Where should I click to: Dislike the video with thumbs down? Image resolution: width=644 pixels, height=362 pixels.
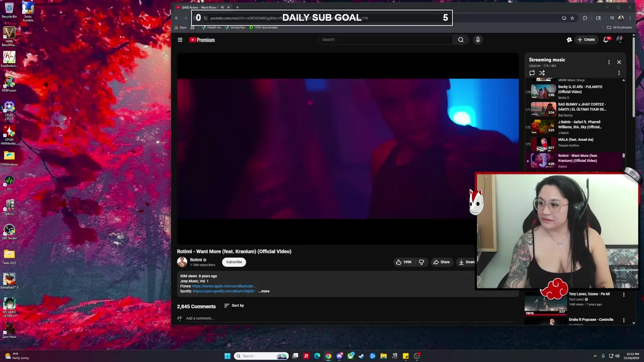(422, 262)
